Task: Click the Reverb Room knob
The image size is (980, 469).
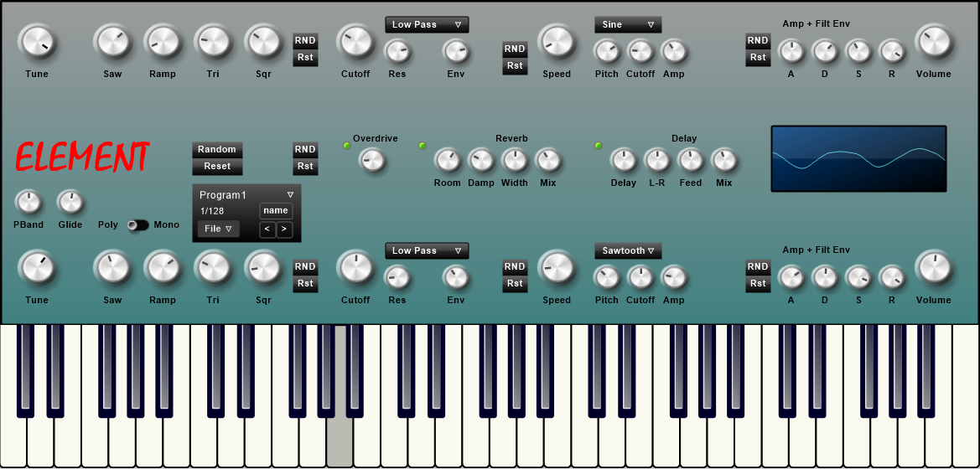Action: pos(447,159)
